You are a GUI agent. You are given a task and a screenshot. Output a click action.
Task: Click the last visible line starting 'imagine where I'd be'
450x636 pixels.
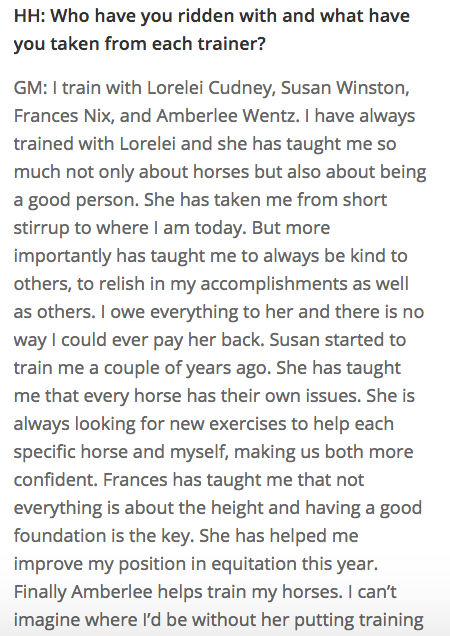[x=218, y=620]
